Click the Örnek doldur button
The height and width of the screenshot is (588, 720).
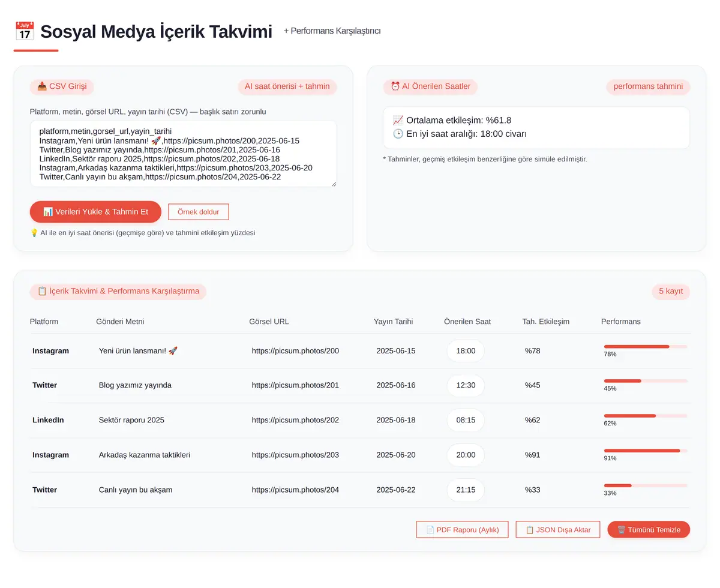[x=199, y=212]
